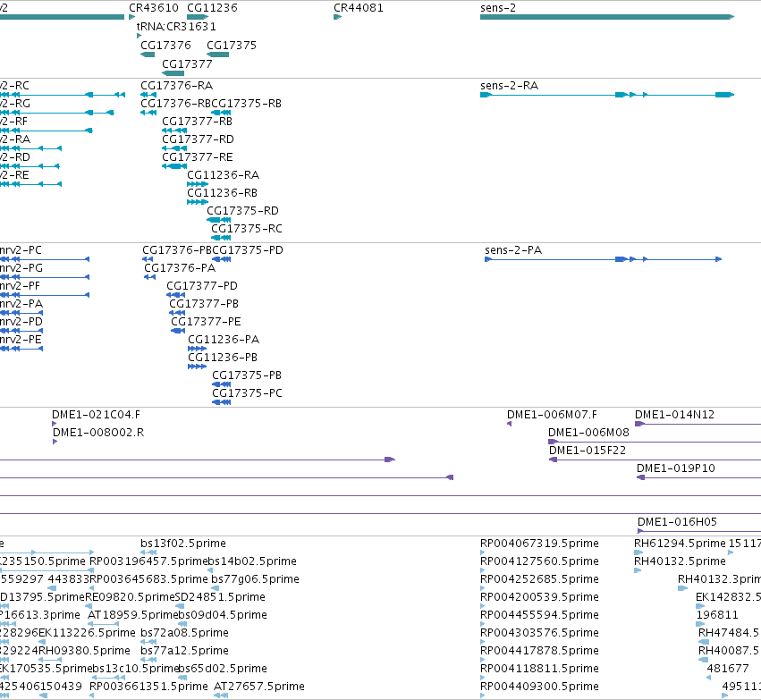Select the bs77g06.5prime EST label
Viewport: 761px width, 700px height.
[x=255, y=578]
